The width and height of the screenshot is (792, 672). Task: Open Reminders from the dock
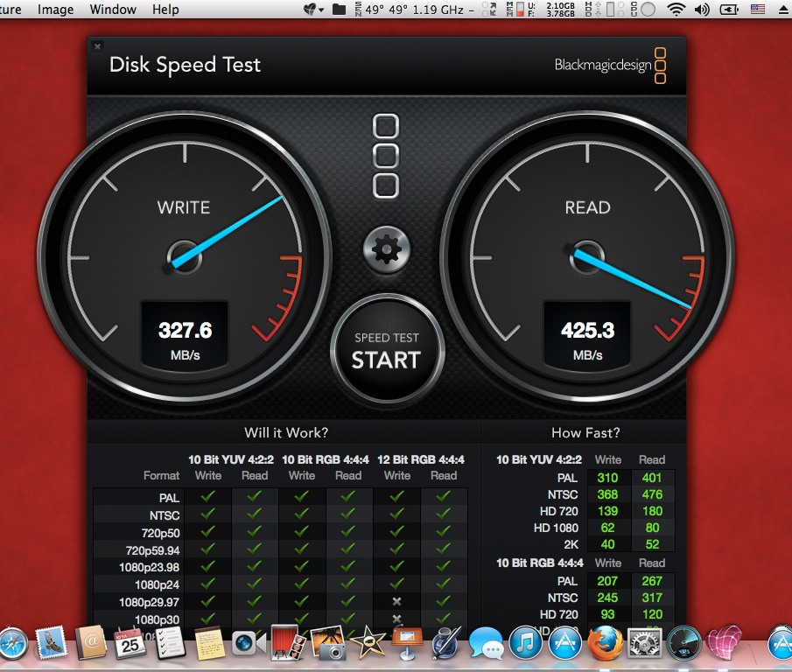(169, 643)
